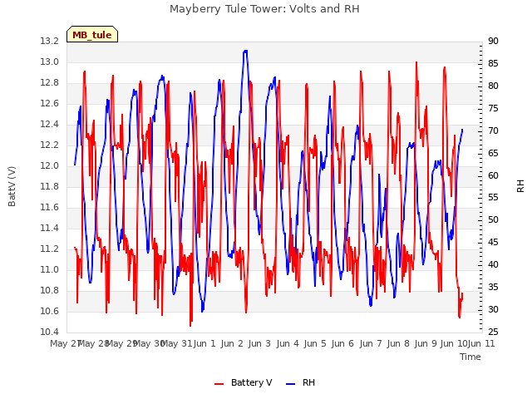532x399 pixels.
Task: Click the 11.2 left axis tick label
Action: [x=50, y=249]
